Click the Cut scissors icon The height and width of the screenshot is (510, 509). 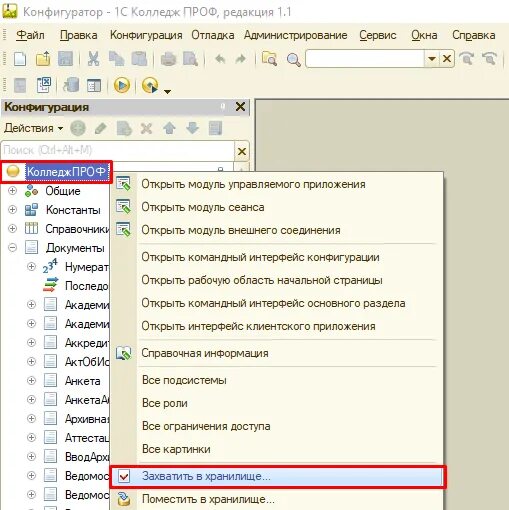94,59
